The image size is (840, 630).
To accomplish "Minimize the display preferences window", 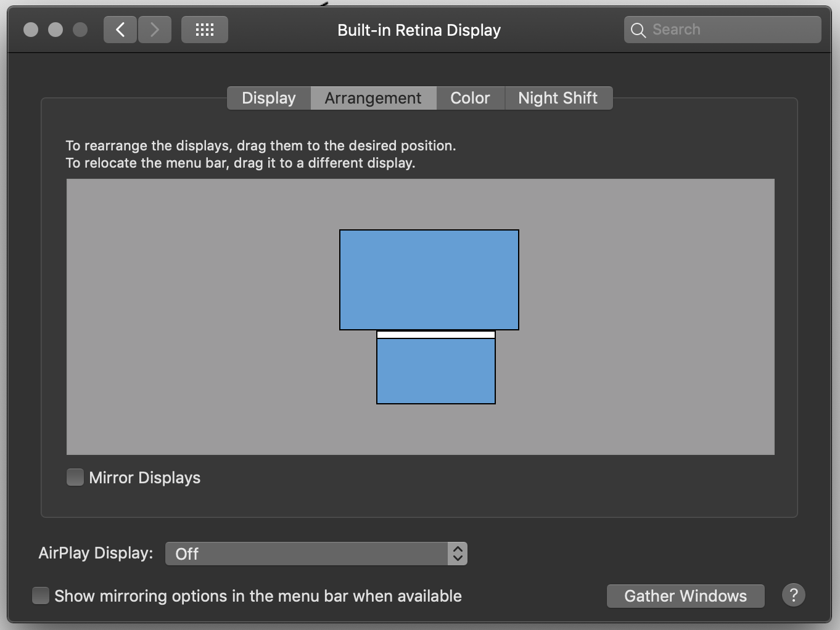I will click(x=56, y=30).
